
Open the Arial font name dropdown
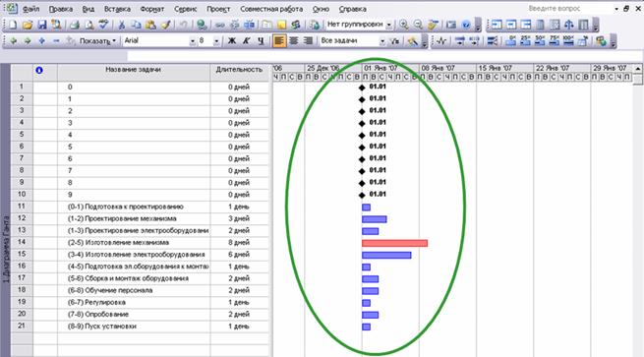[x=192, y=40]
